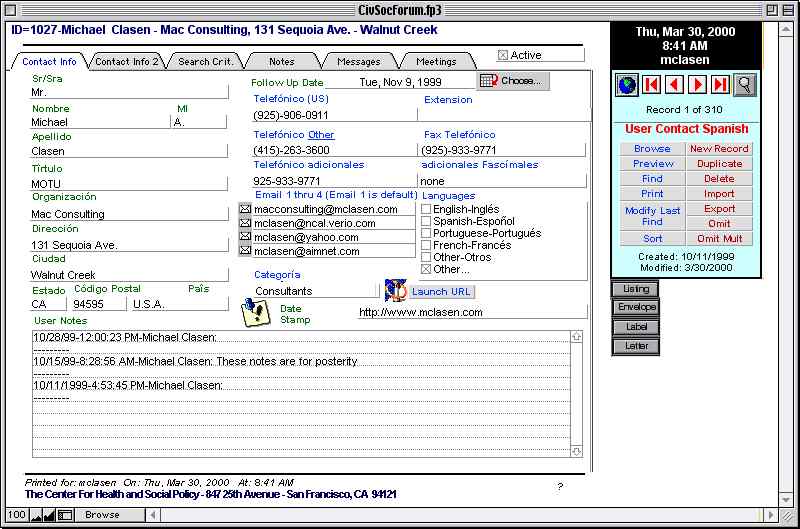Screen dimensions: 800x529
Task: Click horizontal scrollbar left arrow
Action: pyautogui.click(x=153, y=515)
